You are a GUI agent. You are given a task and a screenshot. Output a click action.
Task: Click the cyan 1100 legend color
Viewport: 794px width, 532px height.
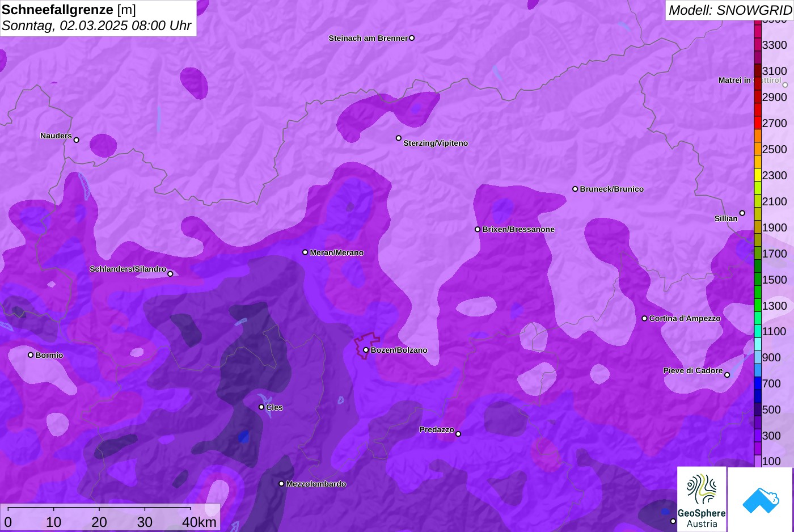(x=758, y=331)
